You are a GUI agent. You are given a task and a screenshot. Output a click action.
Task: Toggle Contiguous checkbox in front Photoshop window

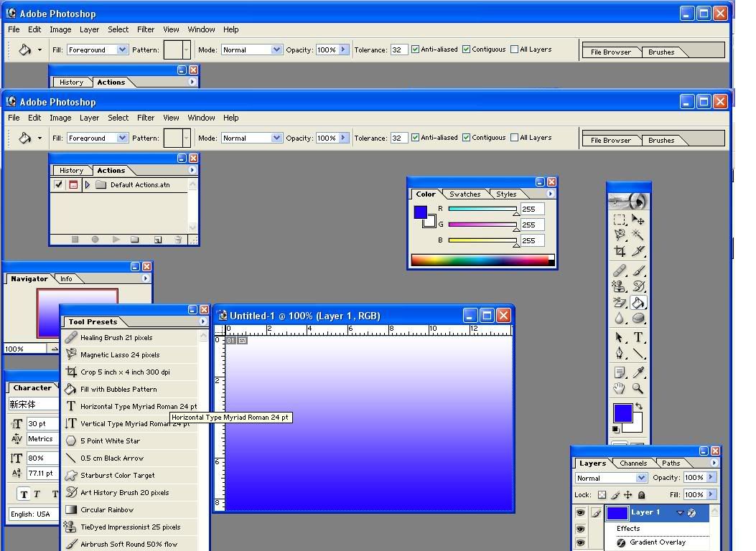point(466,137)
